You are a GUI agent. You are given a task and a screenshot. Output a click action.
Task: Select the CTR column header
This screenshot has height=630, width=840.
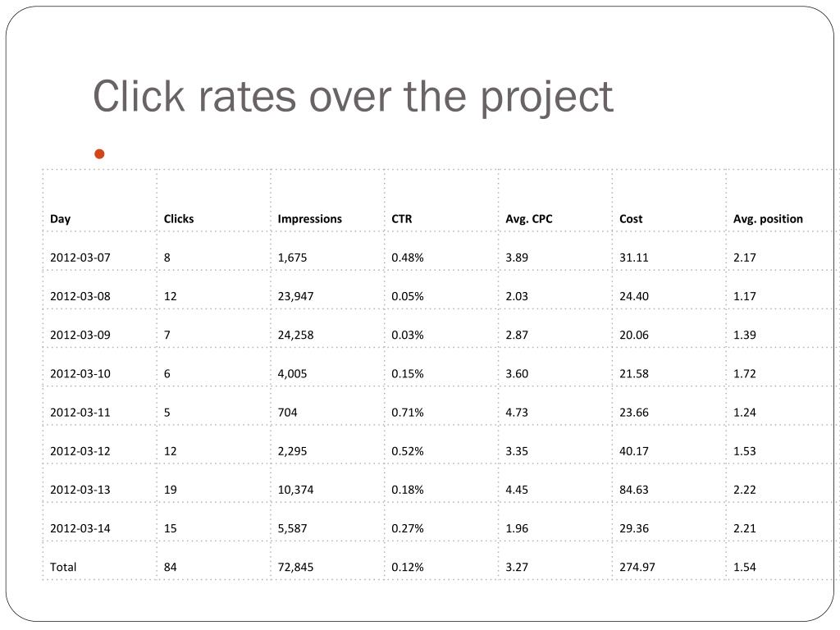(x=402, y=218)
